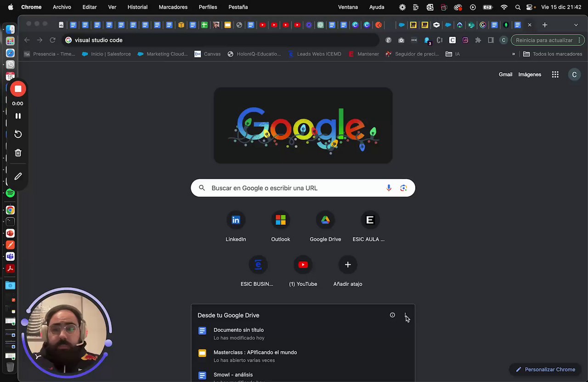This screenshot has width=588, height=382.
Task: Stop the screen recording with the red button
Action: pyautogui.click(x=18, y=89)
